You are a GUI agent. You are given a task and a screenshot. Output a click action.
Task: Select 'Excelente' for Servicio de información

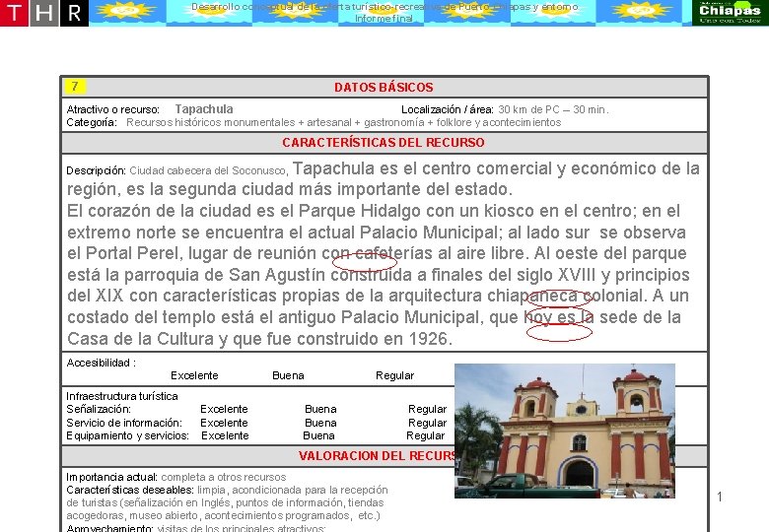tap(224, 423)
